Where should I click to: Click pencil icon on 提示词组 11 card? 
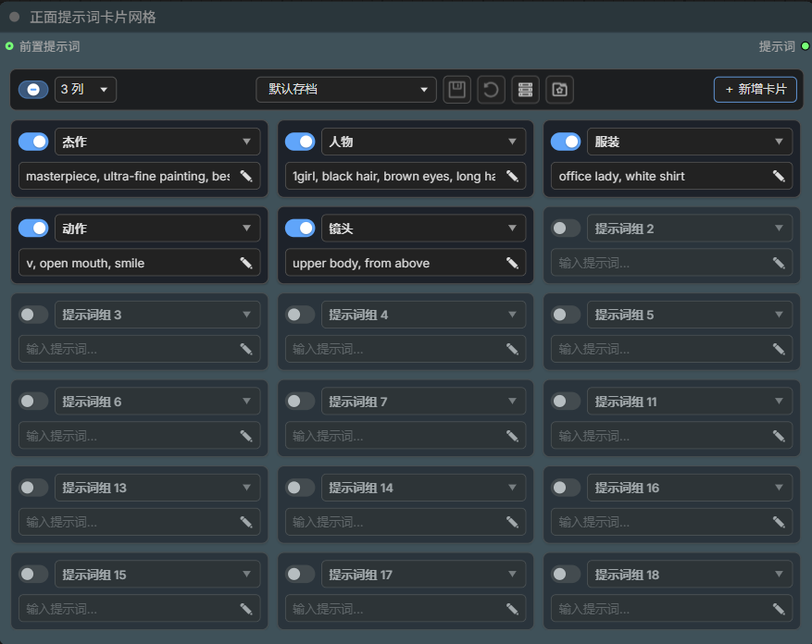pyautogui.click(x=779, y=436)
